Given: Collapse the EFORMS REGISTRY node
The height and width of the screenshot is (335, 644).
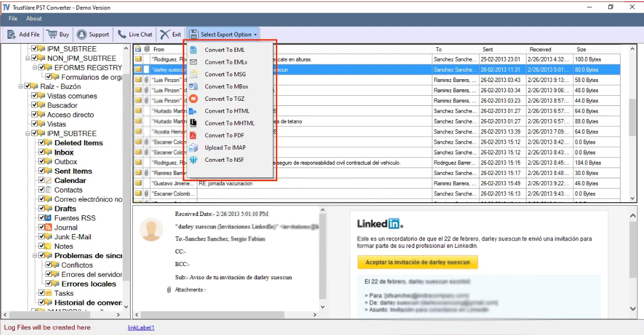Looking at the screenshot, I should [35, 68].
